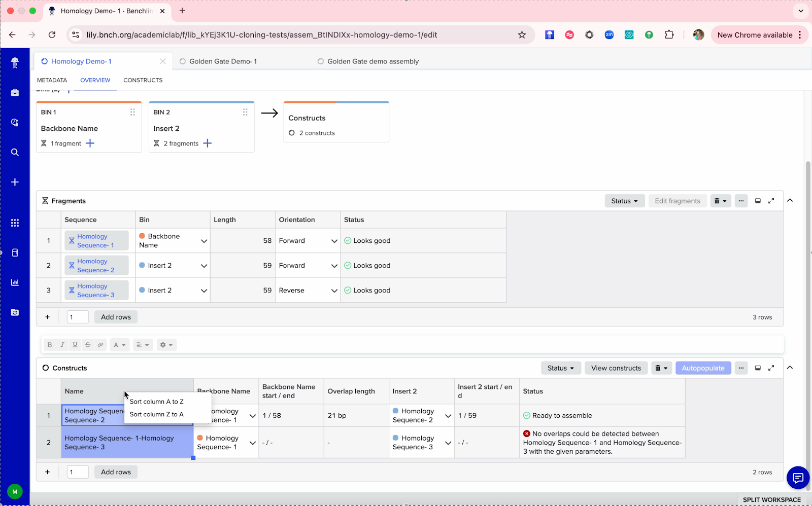Switch to CONSTRUCTS tab
The width and height of the screenshot is (812, 506).
click(x=143, y=80)
